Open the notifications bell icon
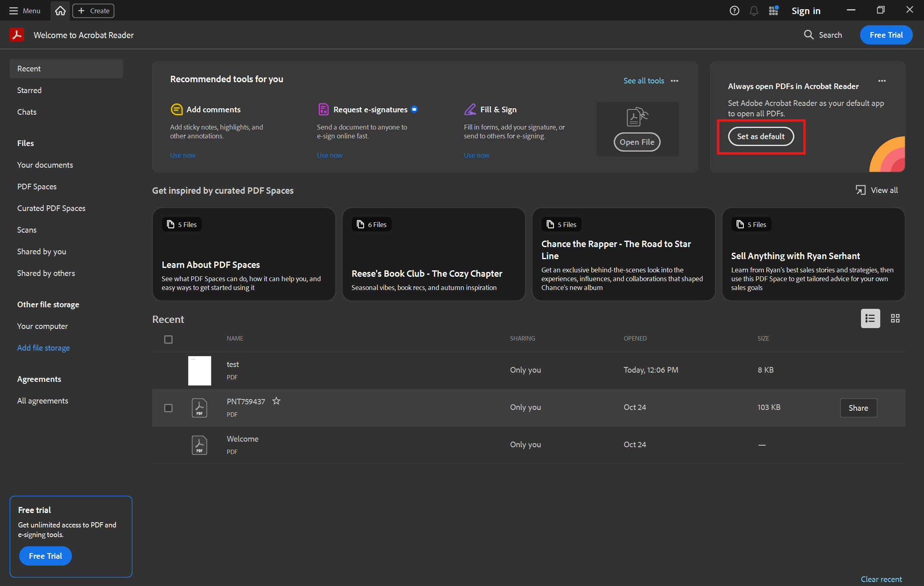Image resolution: width=924 pixels, height=586 pixels. 754,11
